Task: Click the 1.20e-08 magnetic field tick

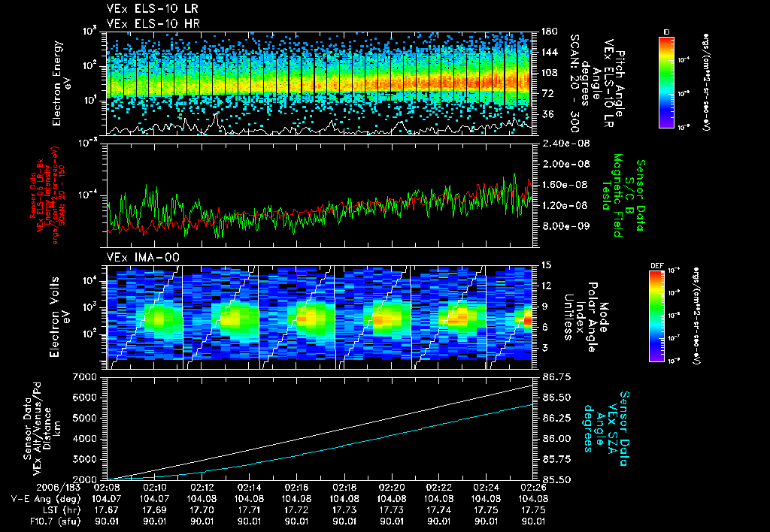Action: pos(565,205)
